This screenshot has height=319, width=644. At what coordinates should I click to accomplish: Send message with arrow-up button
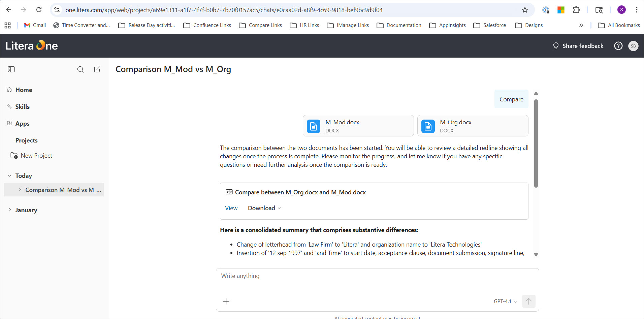click(528, 301)
